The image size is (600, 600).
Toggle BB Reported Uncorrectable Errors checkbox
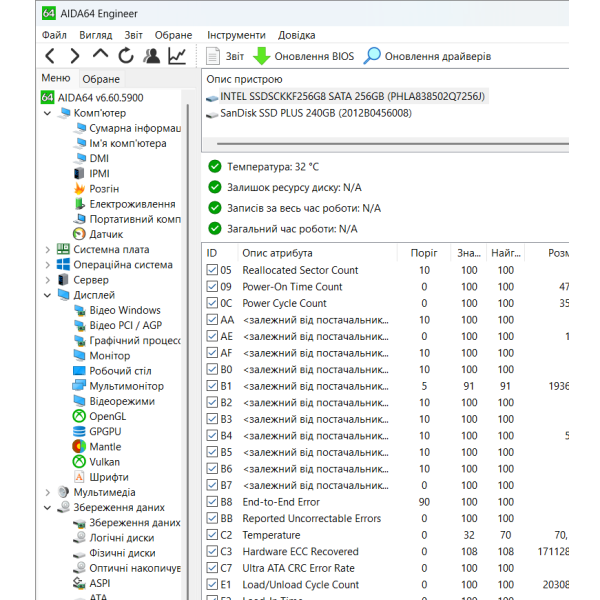212,518
